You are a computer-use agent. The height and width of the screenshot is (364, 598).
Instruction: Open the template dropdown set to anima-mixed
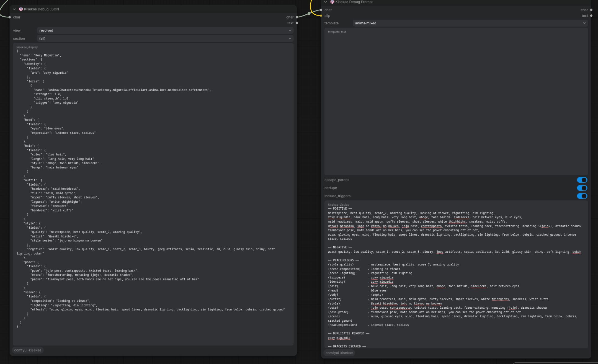[470, 23]
